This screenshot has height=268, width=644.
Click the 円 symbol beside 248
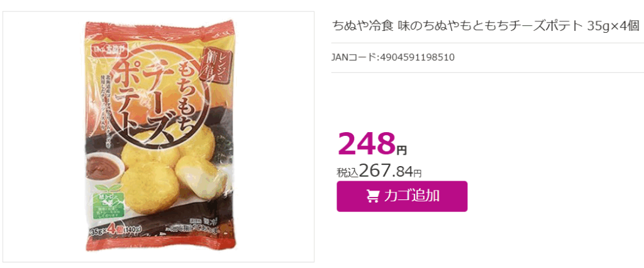coord(402,150)
